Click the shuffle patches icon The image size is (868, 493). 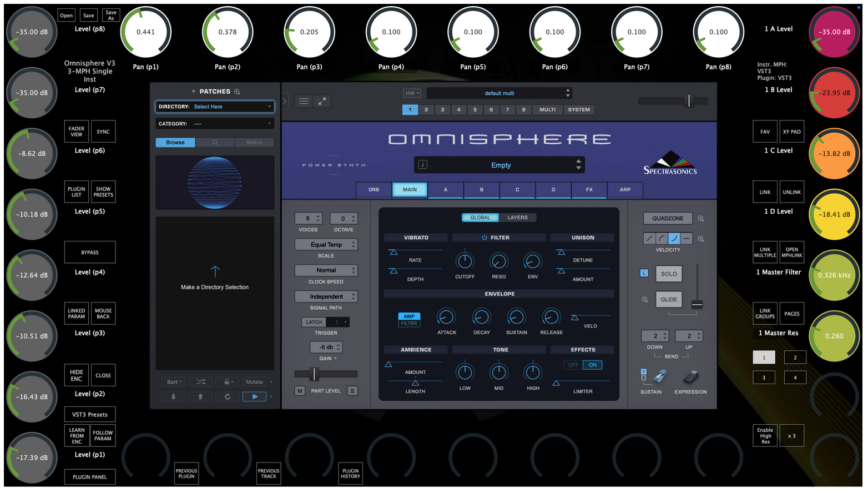click(200, 382)
